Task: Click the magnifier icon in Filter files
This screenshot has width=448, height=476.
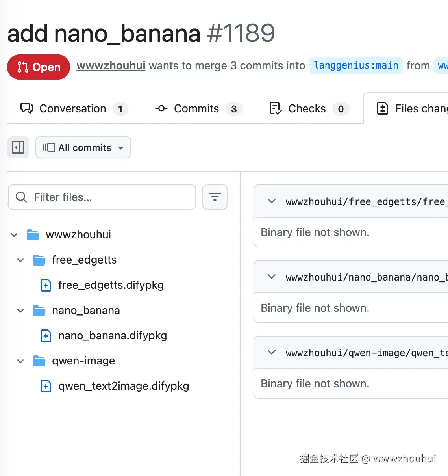Action: pyautogui.click(x=21, y=197)
